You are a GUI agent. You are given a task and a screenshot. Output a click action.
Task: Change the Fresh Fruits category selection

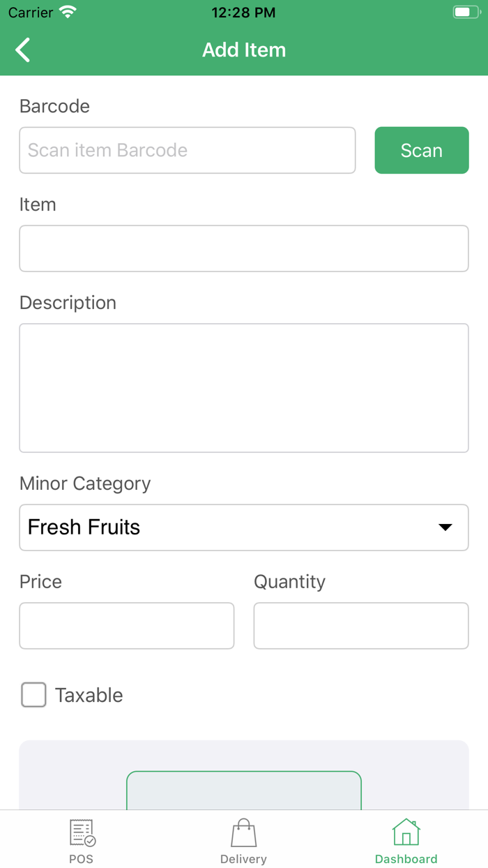[x=244, y=527]
